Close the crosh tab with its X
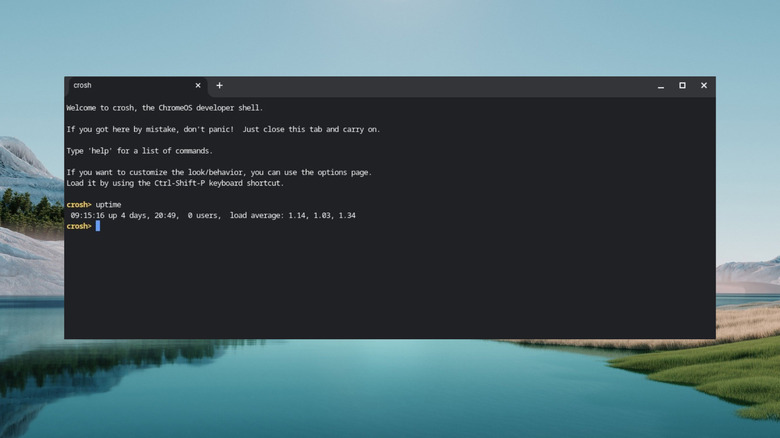The width and height of the screenshot is (780, 438). (198, 86)
